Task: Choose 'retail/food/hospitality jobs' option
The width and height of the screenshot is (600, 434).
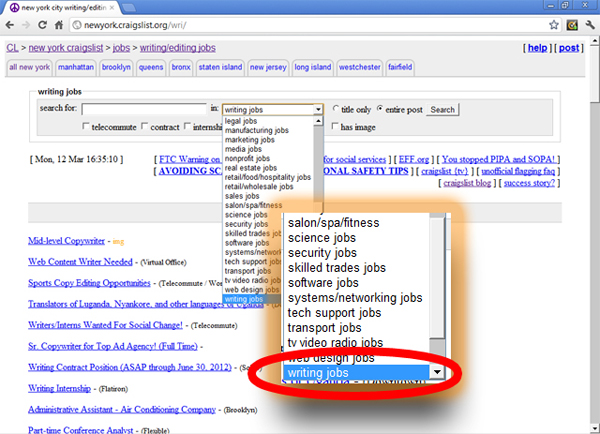Action: tap(267, 177)
